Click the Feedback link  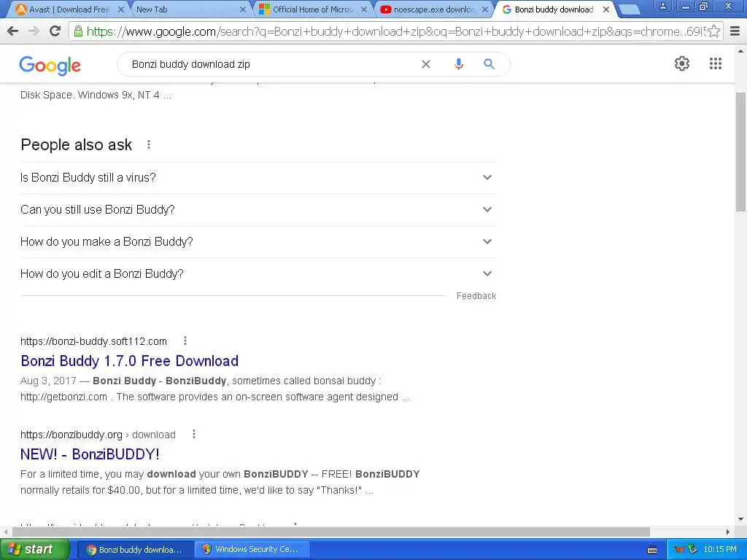click(476, 296)
